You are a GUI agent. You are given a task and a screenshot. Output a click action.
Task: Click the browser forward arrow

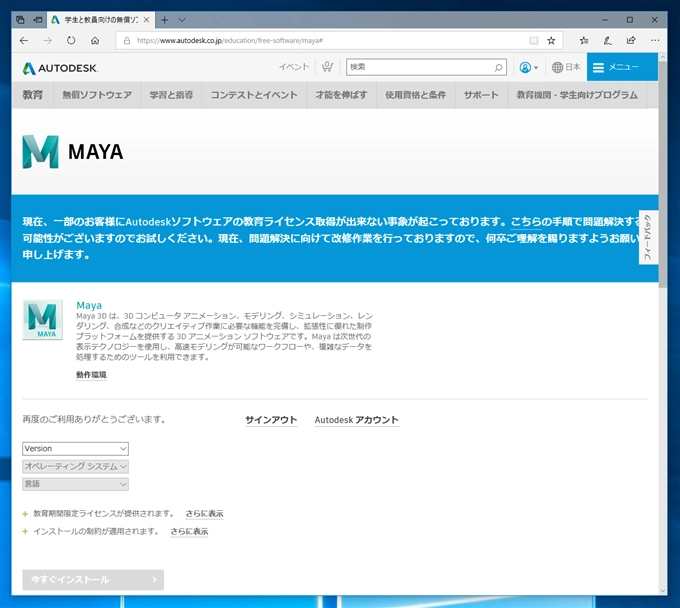(47, 41)
